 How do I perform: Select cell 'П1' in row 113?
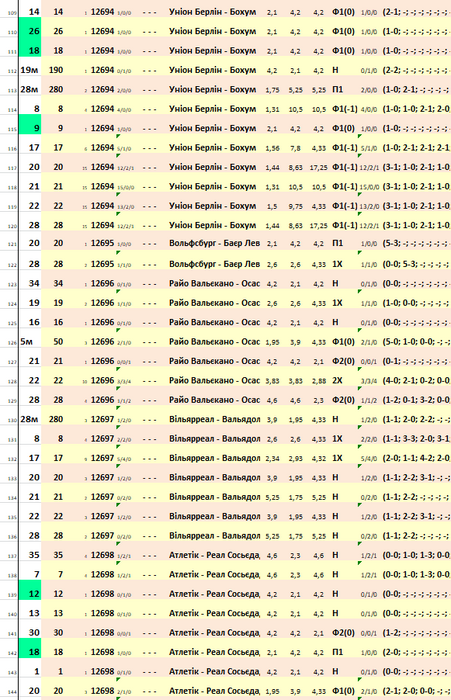pyautogui.click(x=337, y=89)
